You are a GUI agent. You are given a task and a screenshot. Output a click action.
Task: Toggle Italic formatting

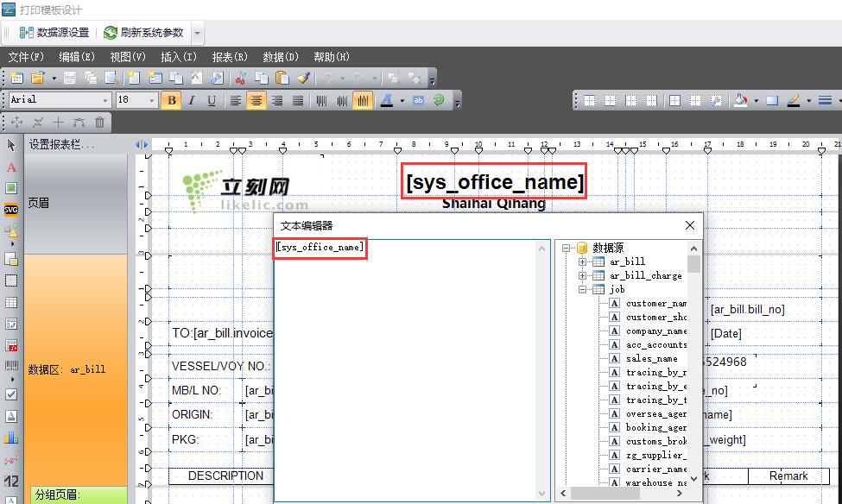192,100
